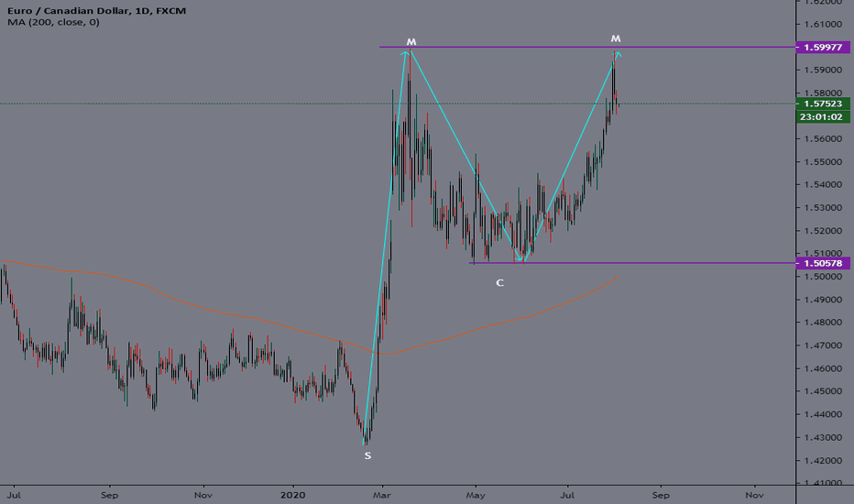Click the 1.55000 price axis label
Image resolution: width=854 pixels, height=504 pixels.
(x=823, y=162)
